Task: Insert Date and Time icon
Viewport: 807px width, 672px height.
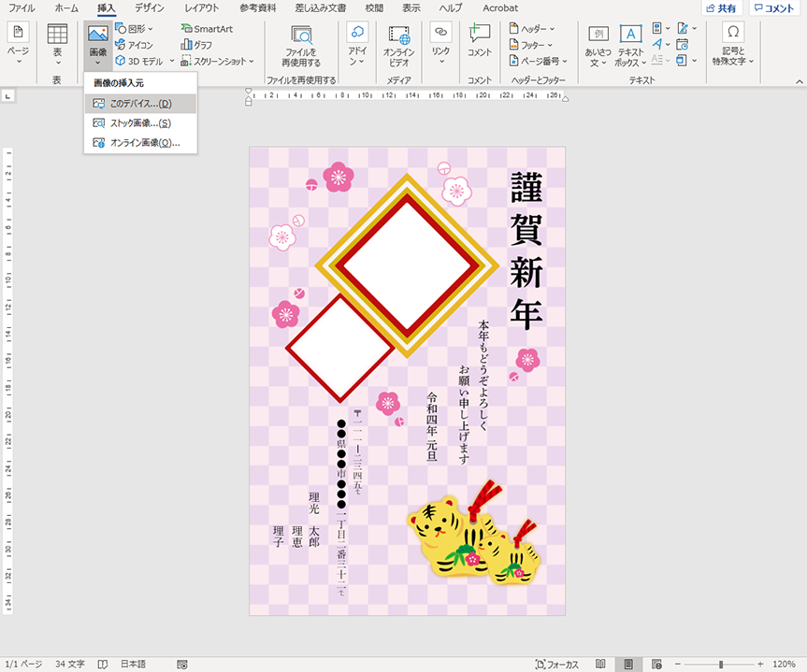Action: 683,45
